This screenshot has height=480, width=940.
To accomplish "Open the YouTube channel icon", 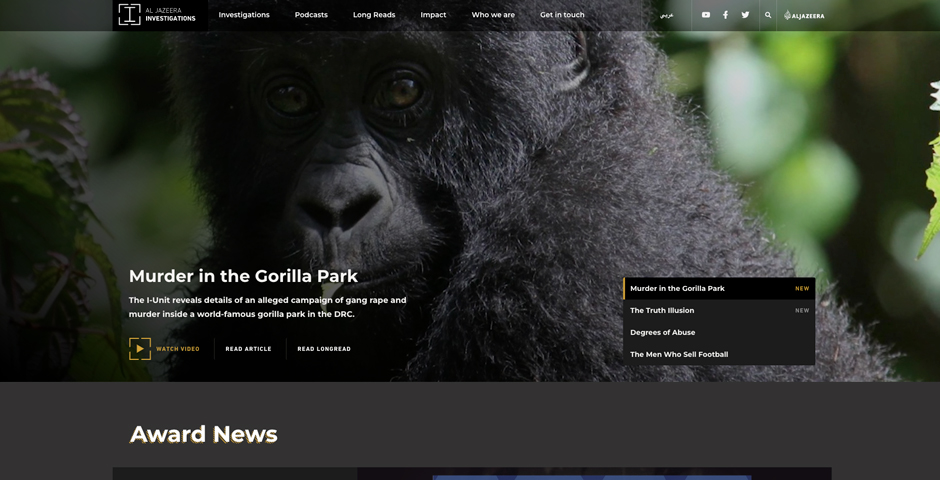I will [x=706, y=15].
